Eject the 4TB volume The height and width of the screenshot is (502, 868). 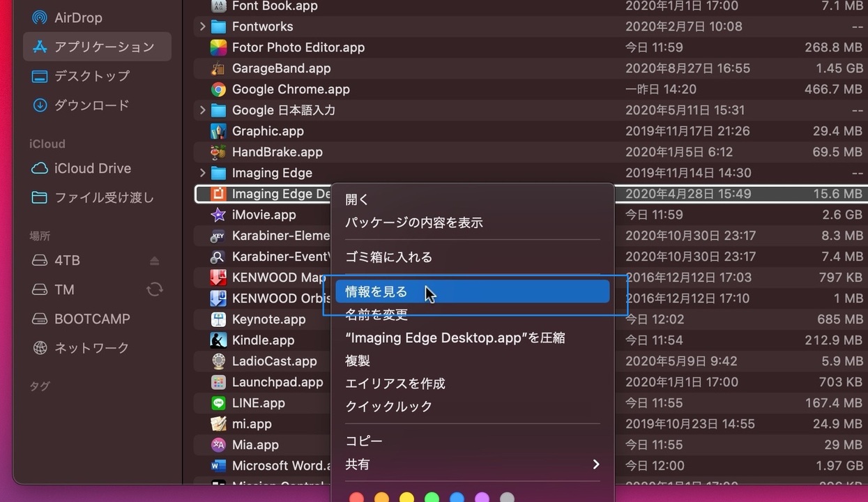155,261
